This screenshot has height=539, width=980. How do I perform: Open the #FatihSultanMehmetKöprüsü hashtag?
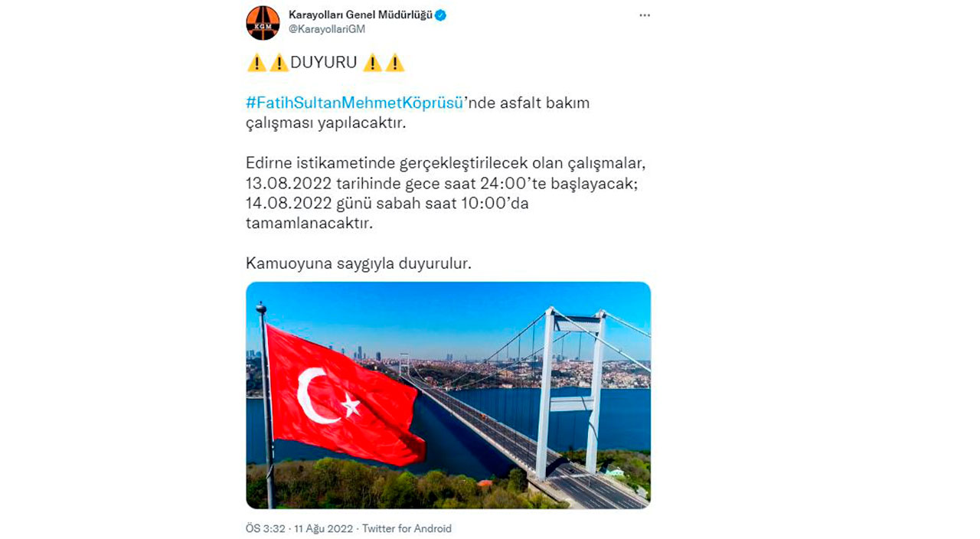[354, 103]
